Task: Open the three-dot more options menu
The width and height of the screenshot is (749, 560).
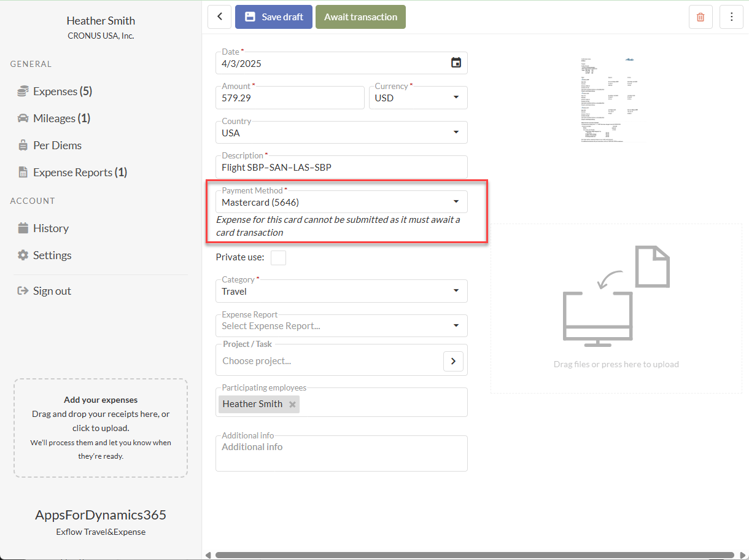Action: pos(731,17)
